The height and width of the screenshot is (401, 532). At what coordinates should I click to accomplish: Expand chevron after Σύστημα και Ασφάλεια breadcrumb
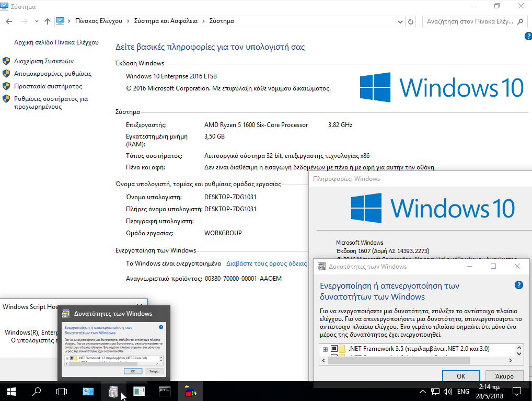pyautogui.click(x=204, y=21)
